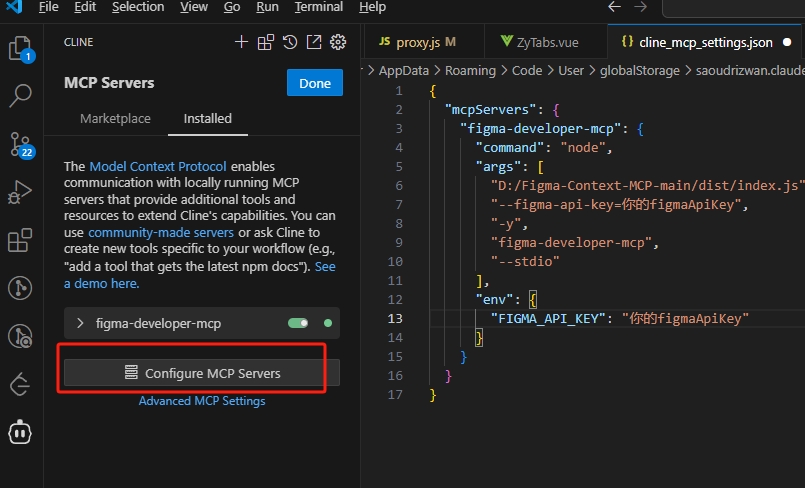
Task: Click the AppData breadcrumb segment
Action: 404,70
